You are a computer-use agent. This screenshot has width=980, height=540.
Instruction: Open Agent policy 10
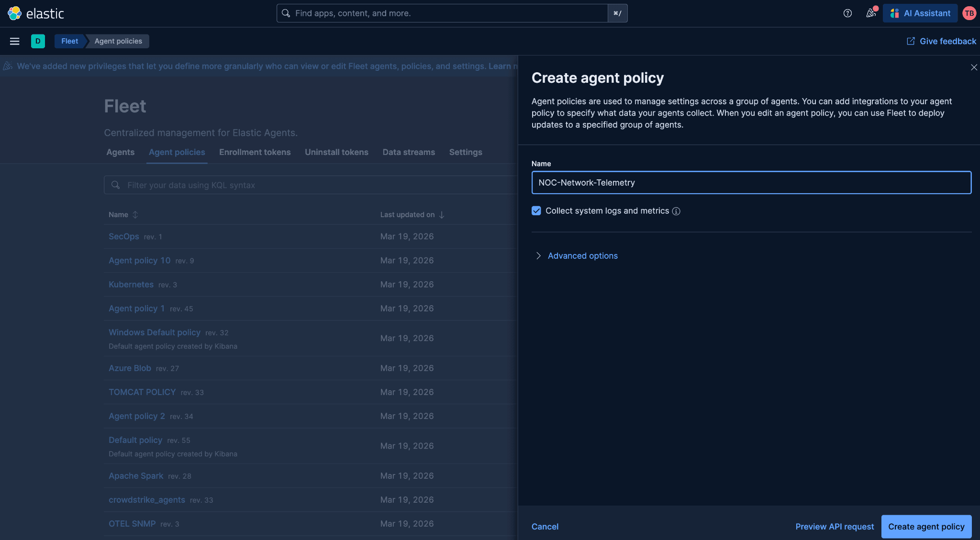(x=140, y=260)
